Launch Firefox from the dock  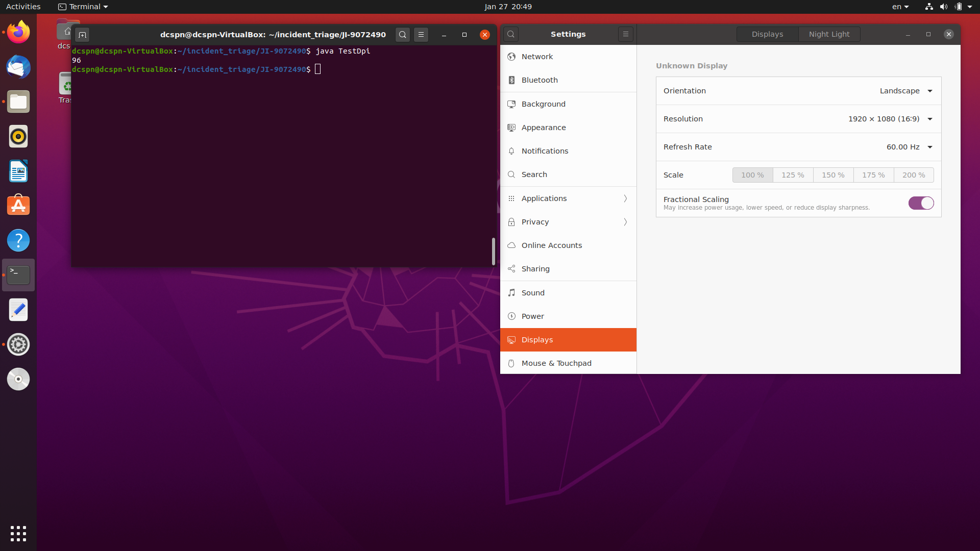pyautogui.click(x=18, y=33)
